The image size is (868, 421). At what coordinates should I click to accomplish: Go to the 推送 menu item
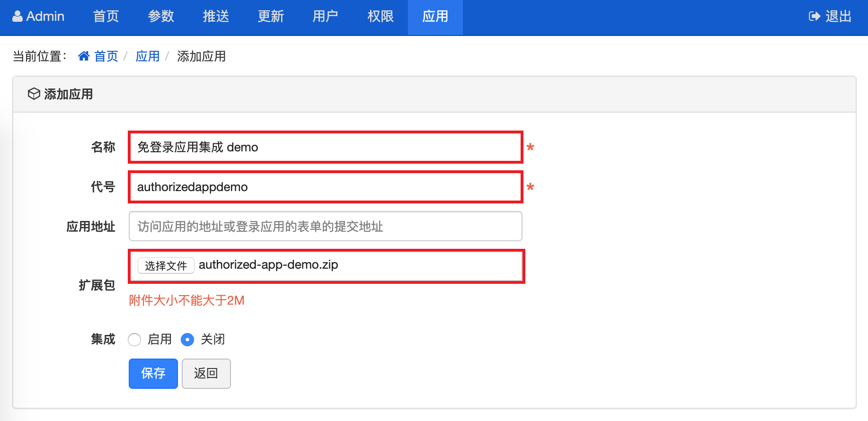(x=216, y=17)
